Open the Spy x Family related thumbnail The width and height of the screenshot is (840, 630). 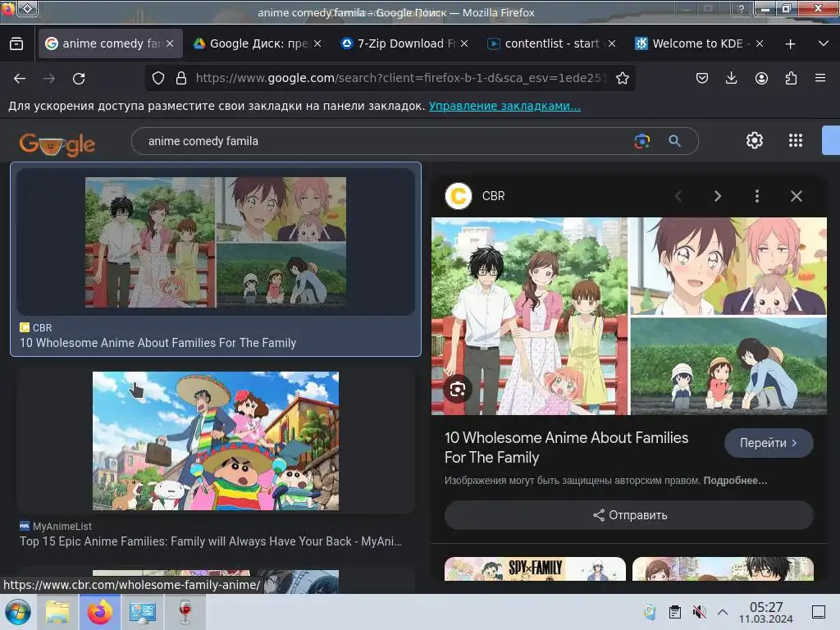(535, 568)
